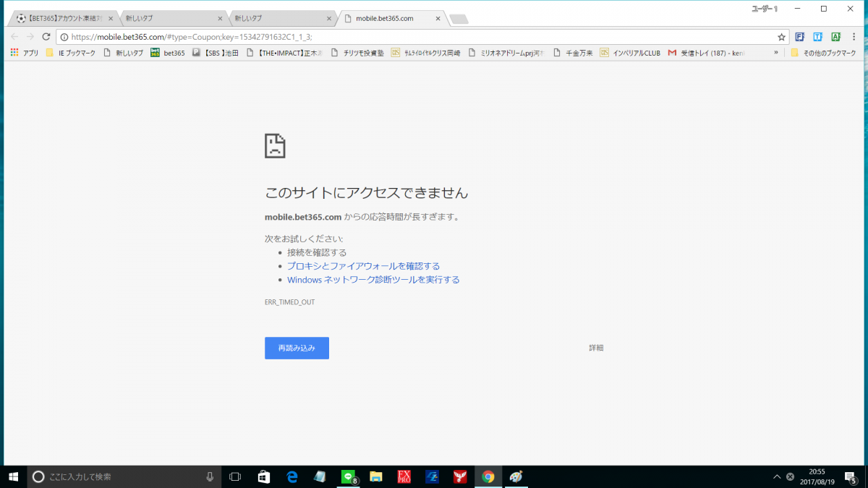Open Microsoft Store from the taskbar

tap(264, 476)
